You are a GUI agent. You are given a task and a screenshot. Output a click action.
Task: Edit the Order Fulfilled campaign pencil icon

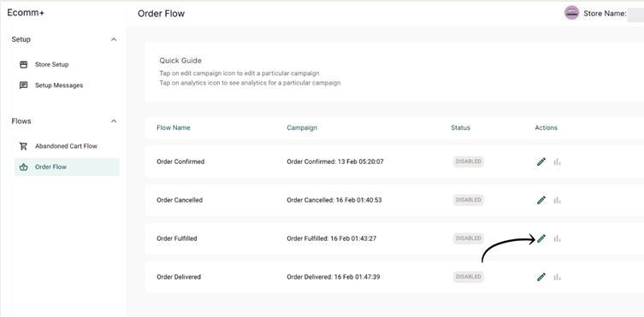coord(541,238)
